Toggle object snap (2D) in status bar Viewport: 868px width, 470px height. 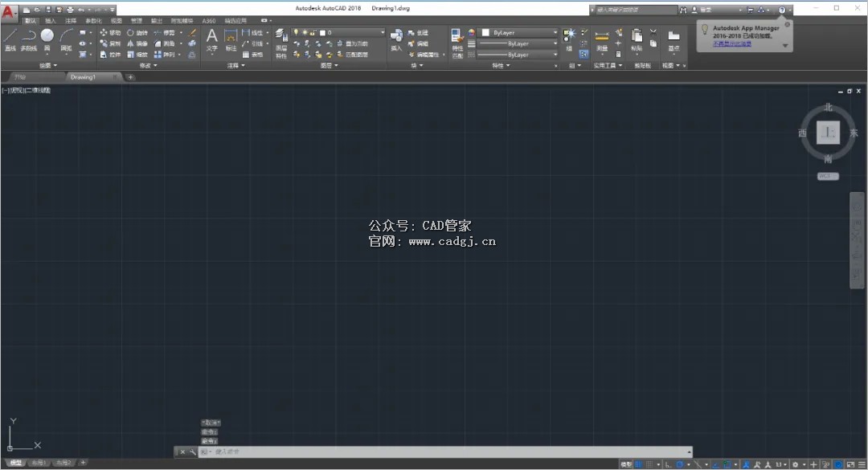pos(727,464)
